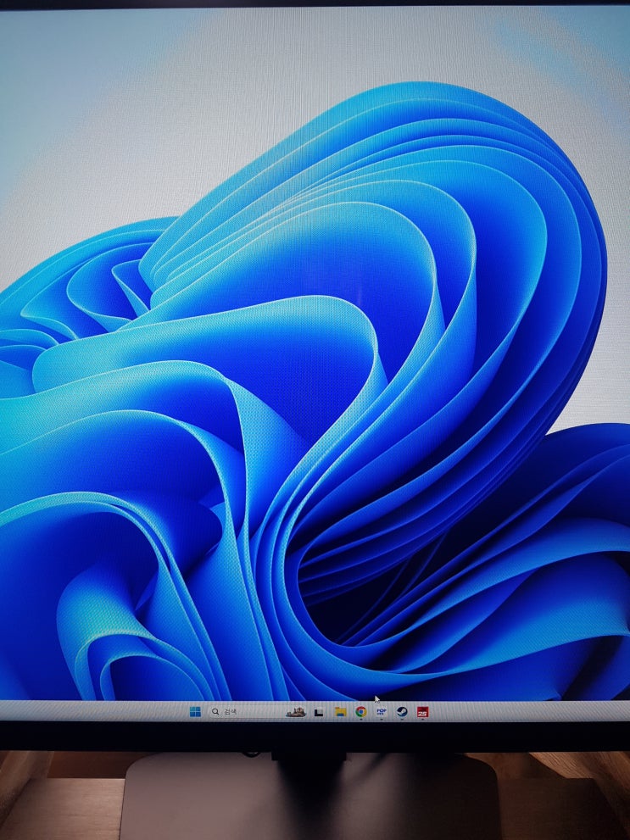Launch Steam from the taskbar
Screen dimensions: 630x840
click(402, 711)
